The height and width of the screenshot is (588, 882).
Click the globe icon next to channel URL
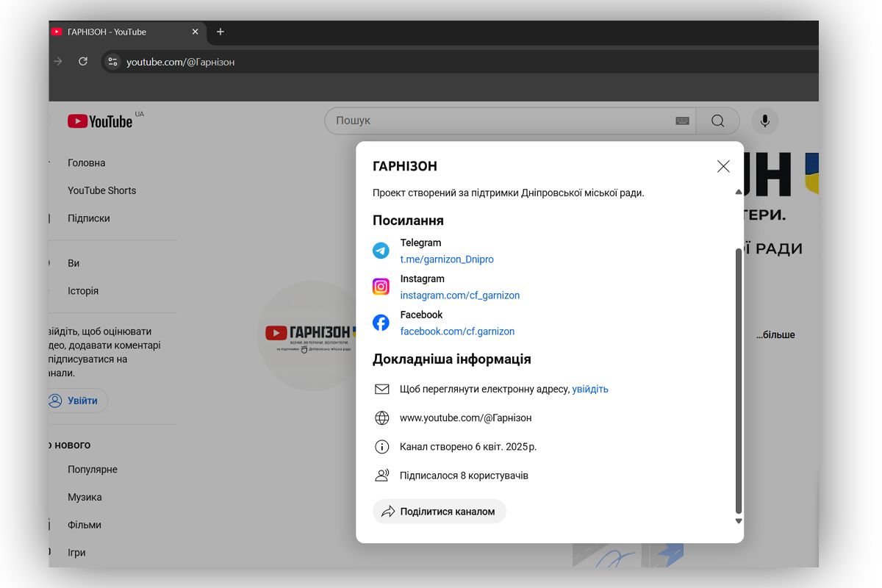click(381, 417)
